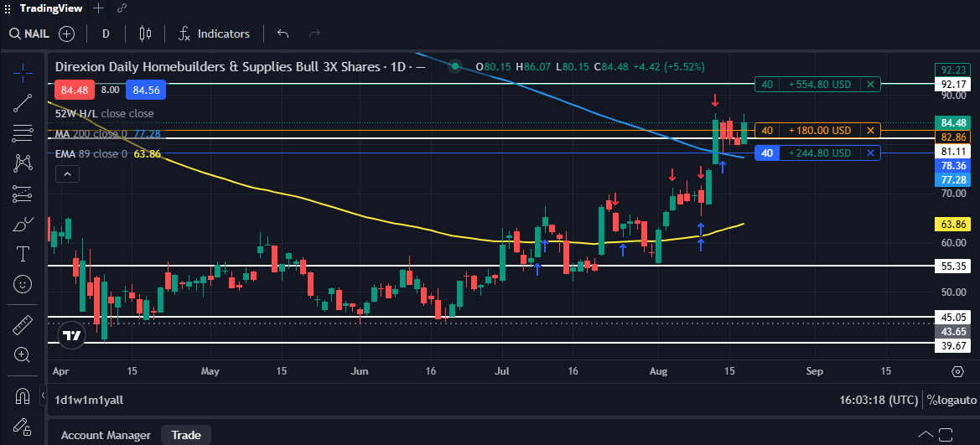This screenshot has height=445, width=980.
Task: Click the 92.17 price axis label
Action: coord(951,84)
